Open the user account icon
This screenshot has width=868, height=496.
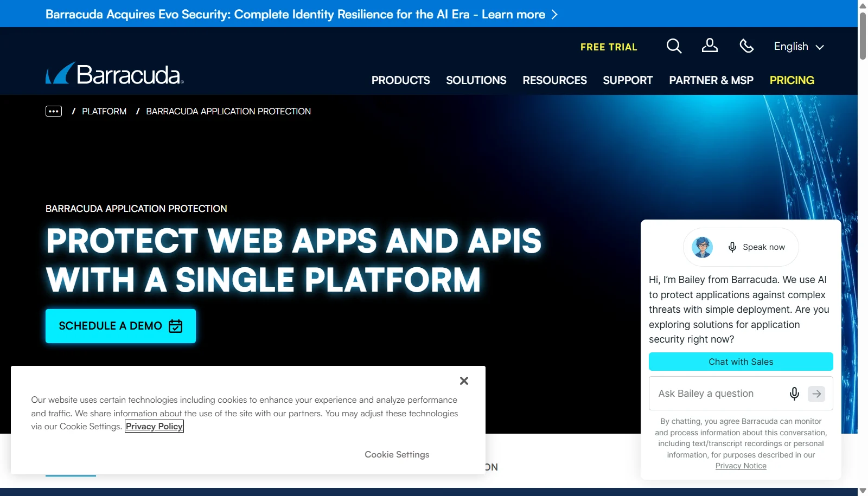(710, 46)
